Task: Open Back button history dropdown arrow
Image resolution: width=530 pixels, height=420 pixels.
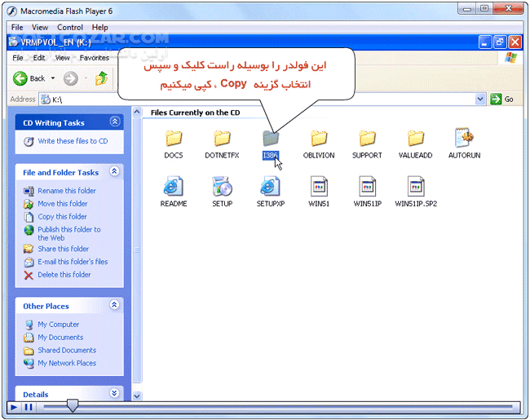Action: coord(53,78)
